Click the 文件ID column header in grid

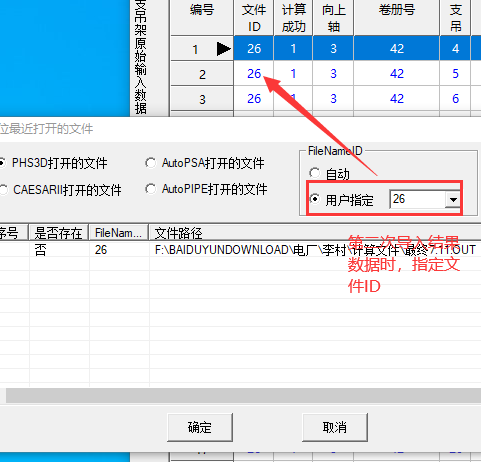tap(254, 18)
